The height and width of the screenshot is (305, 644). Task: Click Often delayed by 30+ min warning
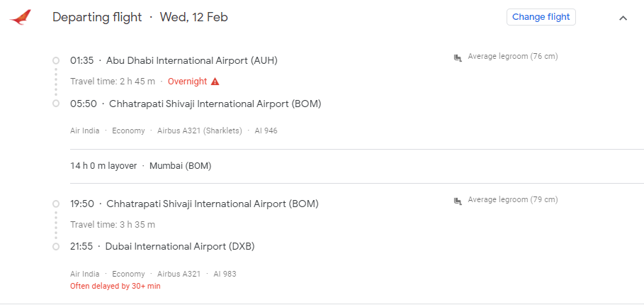coord(115,286)
